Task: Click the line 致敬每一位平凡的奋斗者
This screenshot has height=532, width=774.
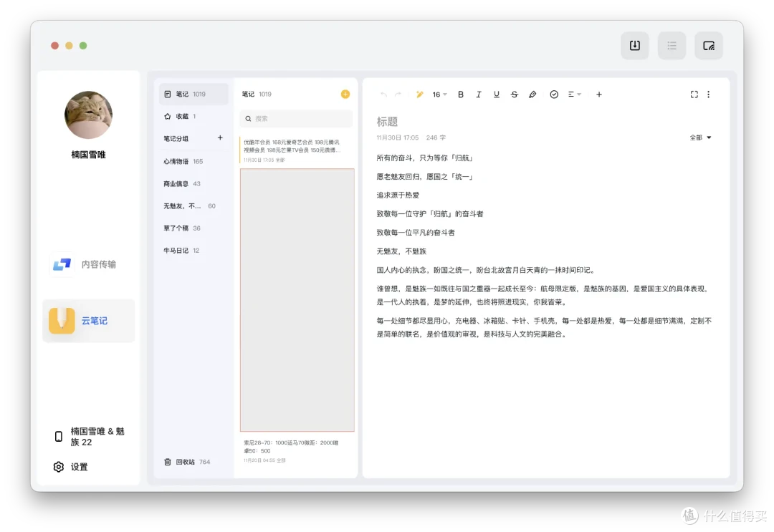Action: pos(416,232)
